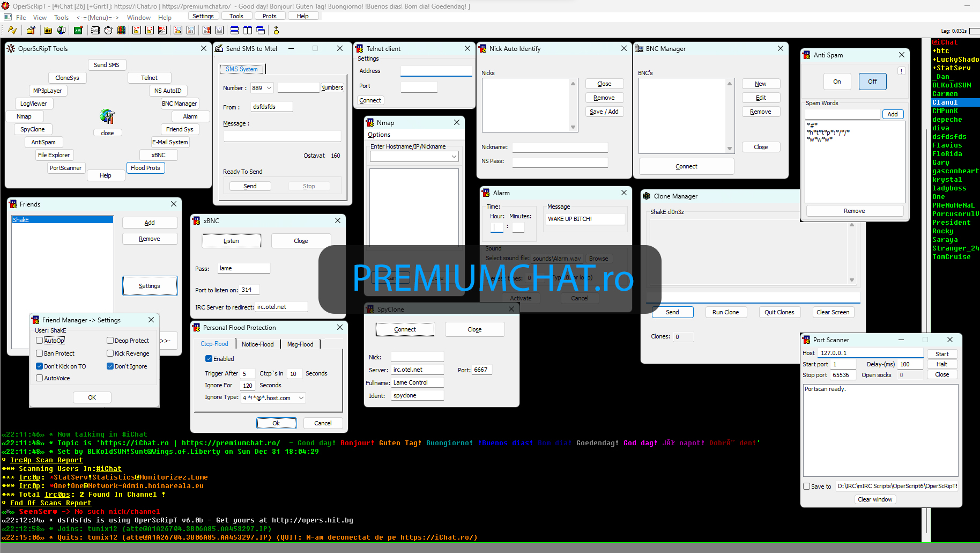Select ShakE in Friends list
The width and height of the screenshot is (980, 553).
(x=63, y=220)
